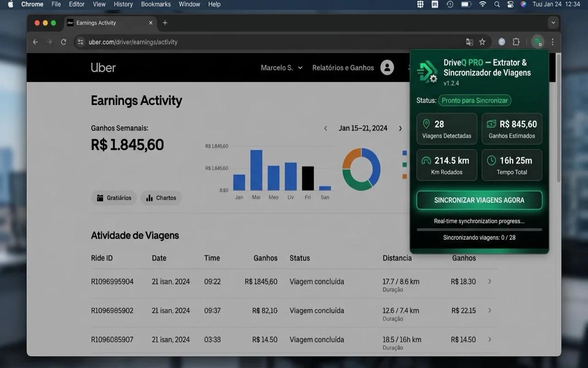Viewport: 588px width, 368px height.
Task: Open Spotlight search in the menu bar
Action: pyautogui.click(x=497, y=4)
